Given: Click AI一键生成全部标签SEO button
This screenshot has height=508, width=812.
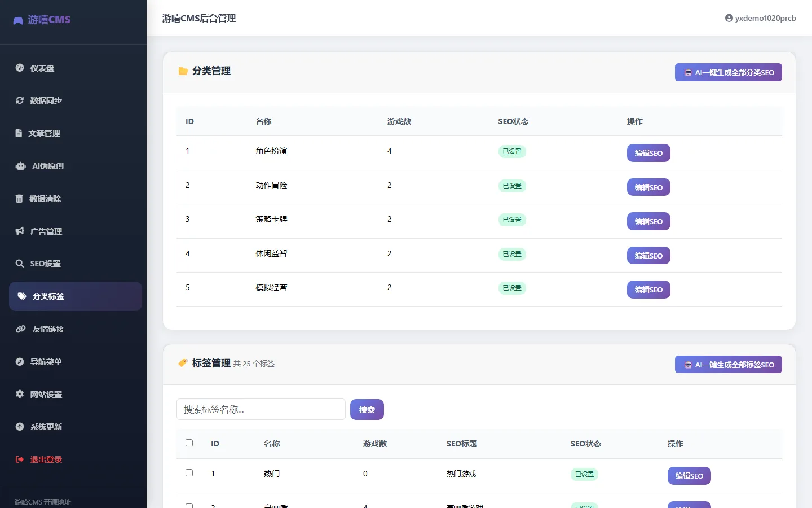Looking at the screenshot, I should click(729, 365).
